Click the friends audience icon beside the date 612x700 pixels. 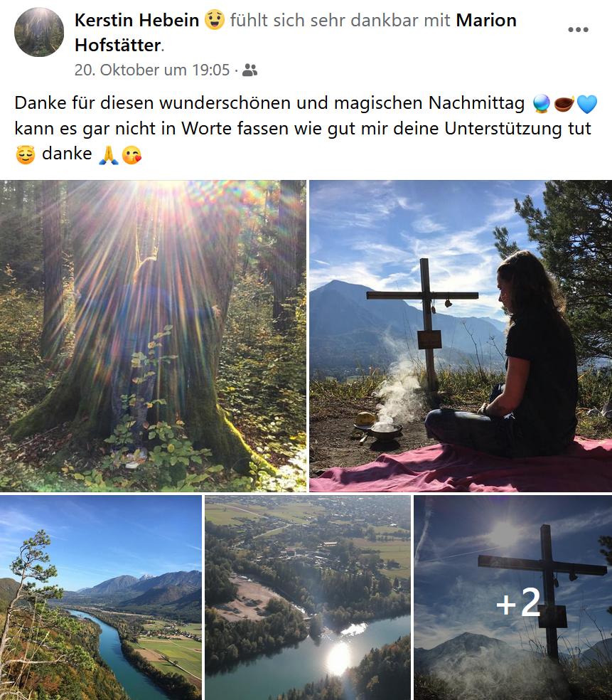pyautogui.click(x=249, y=70)
